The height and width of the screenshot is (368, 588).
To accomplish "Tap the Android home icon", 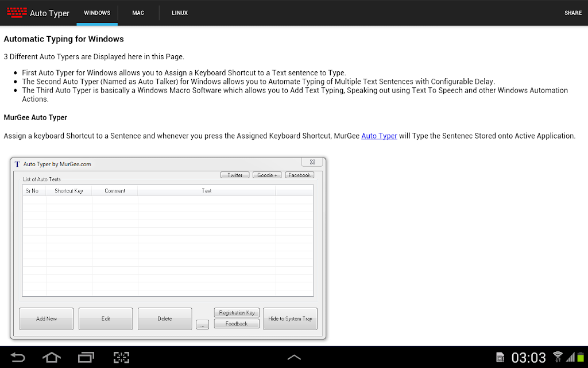I will (51, 357).
